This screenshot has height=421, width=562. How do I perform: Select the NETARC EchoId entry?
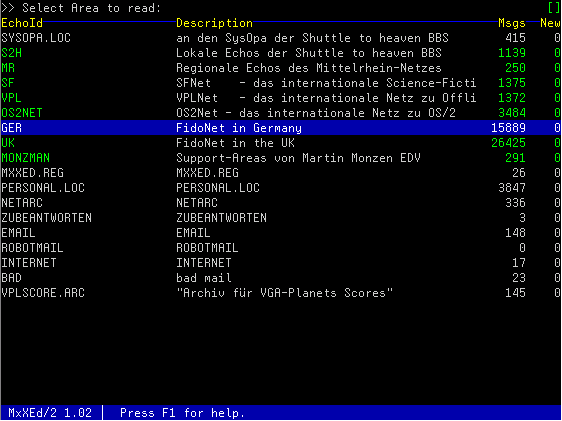[x=22, y=203]
